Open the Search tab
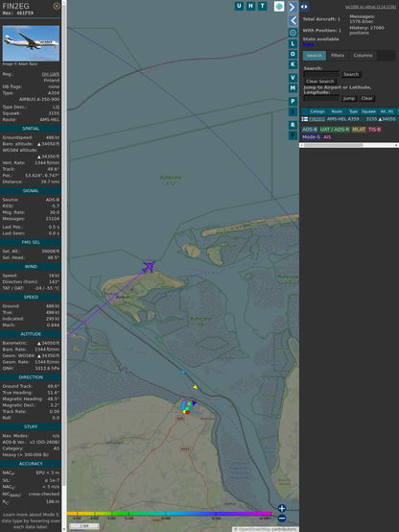 coord(315,56)
